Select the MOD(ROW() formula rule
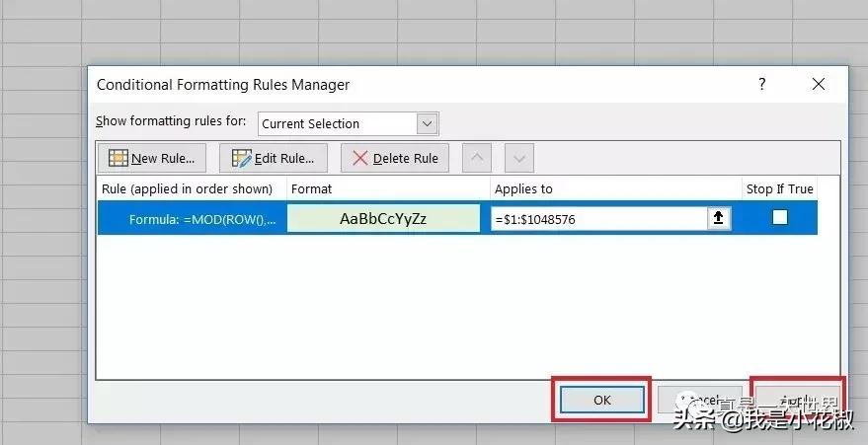The height and width of the screenshot is (445, 868). tap(193, 219)
